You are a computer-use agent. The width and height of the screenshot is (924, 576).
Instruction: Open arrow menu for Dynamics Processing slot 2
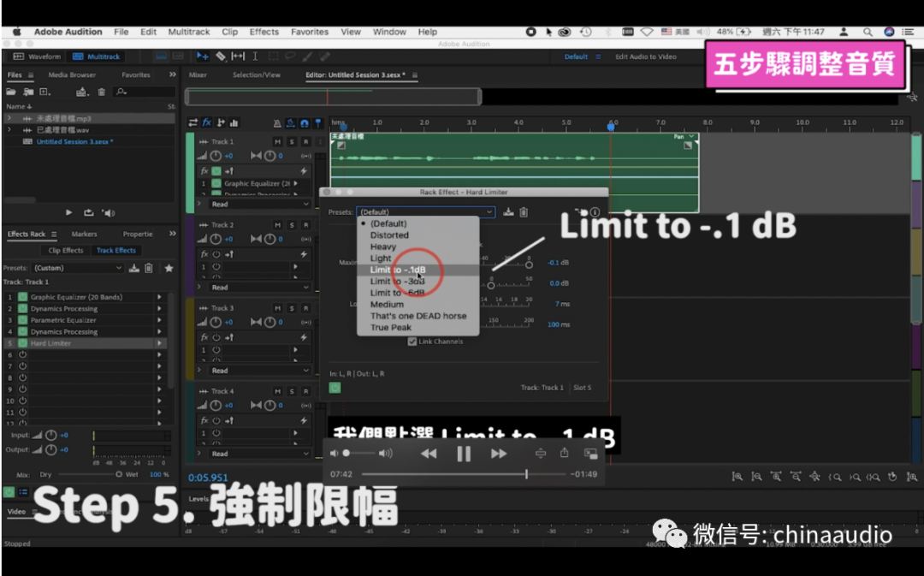coord(159,309)
